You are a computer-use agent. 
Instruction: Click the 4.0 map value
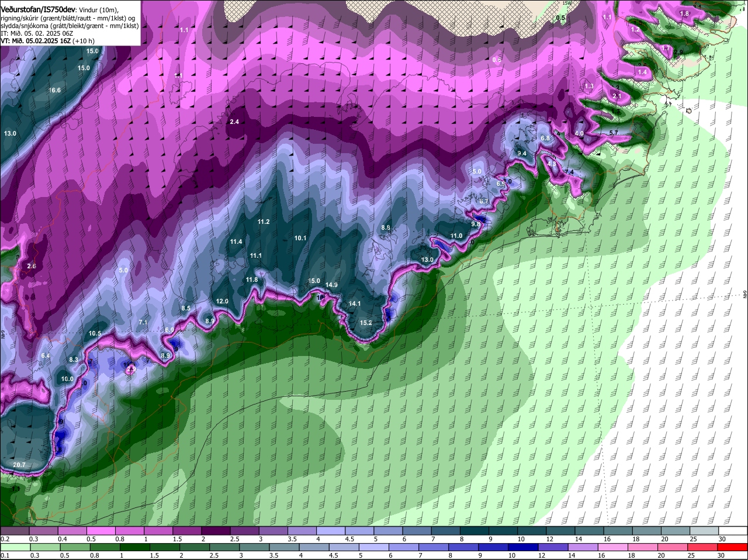579,133
